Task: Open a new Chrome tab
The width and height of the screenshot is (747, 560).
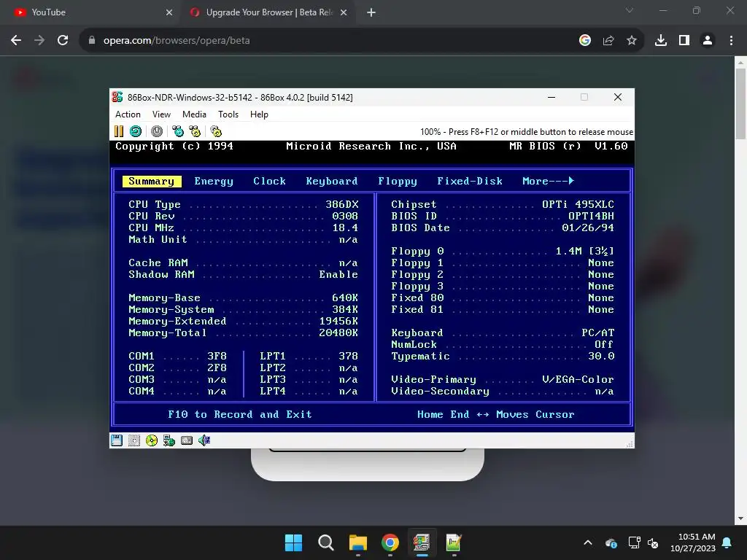Action: pos(371,12)
